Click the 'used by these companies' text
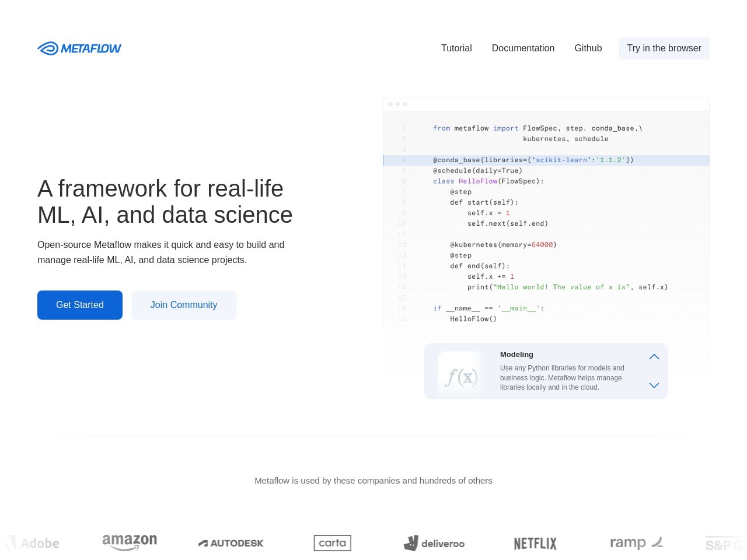Viewport: 747px width, 560px height. point(373,481)
